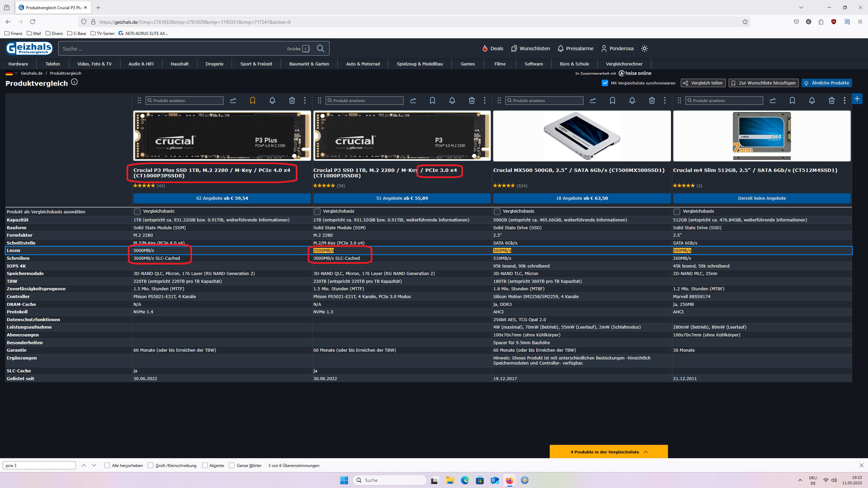Remove Crucial m4 Slim with trash icon

(x=831, y=100)
